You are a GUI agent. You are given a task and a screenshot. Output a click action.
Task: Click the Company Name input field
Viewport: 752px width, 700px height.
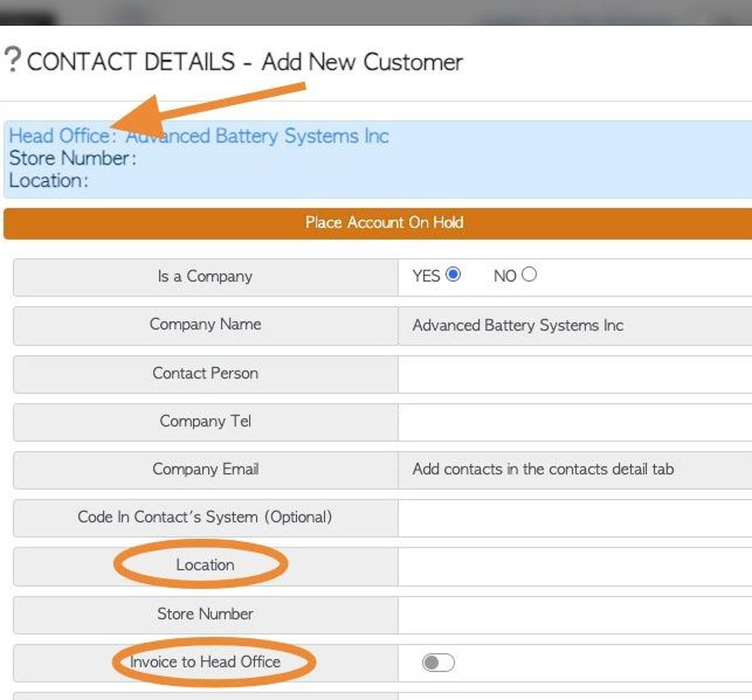[575, 326]
